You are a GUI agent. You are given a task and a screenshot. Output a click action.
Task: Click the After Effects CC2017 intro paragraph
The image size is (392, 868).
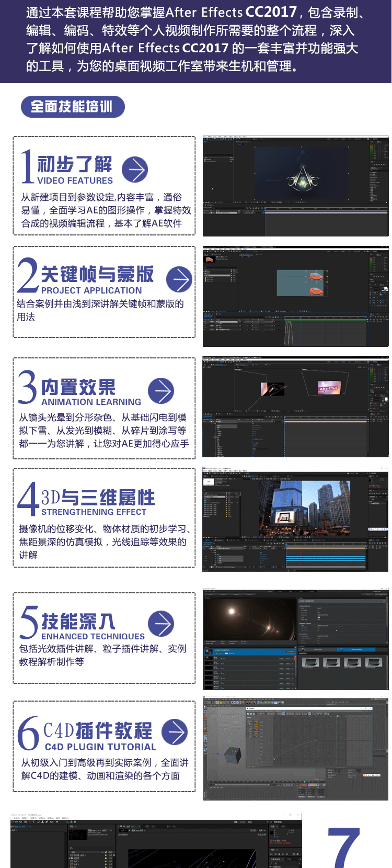pos(195,39)
